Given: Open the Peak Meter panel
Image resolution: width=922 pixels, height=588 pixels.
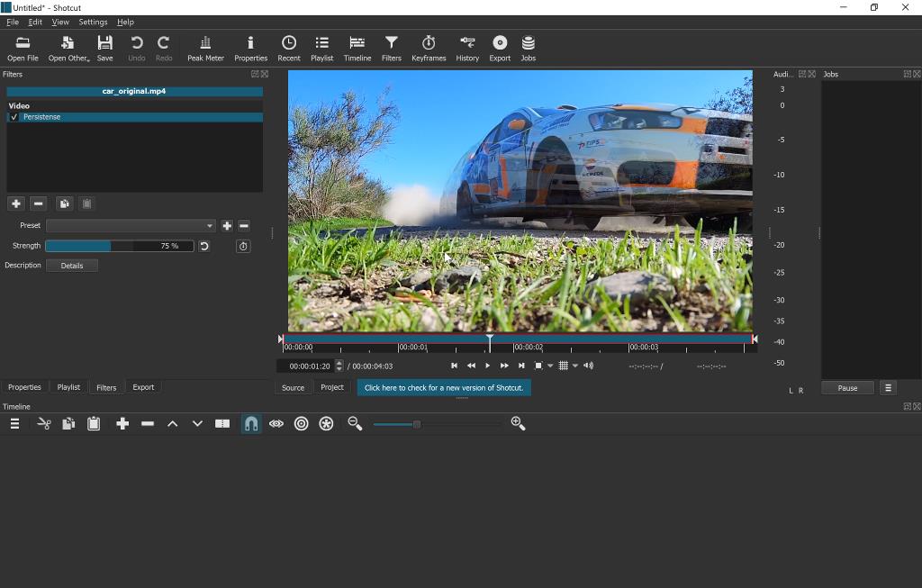Looking at the screenshot, I should coord(205,49).
